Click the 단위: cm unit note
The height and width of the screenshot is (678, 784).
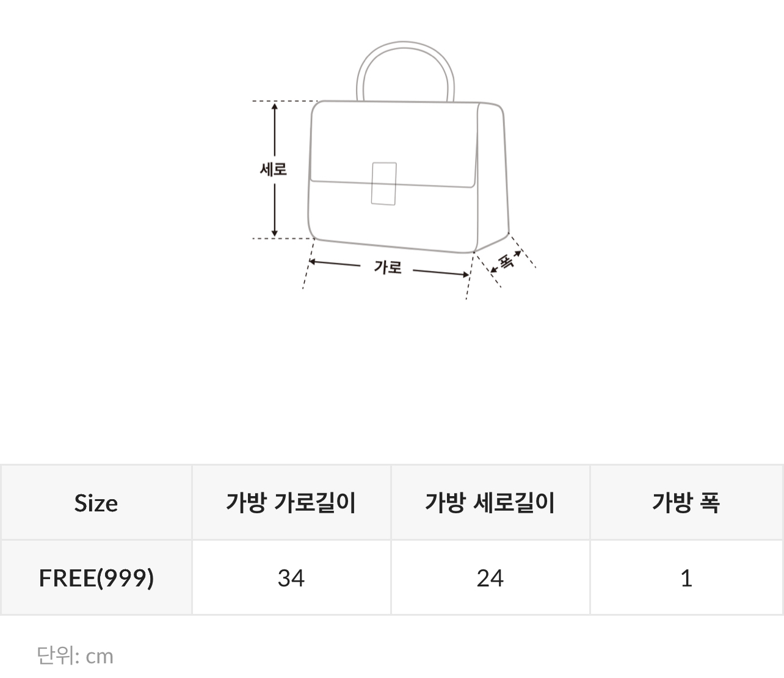click(x=75, y=656)
